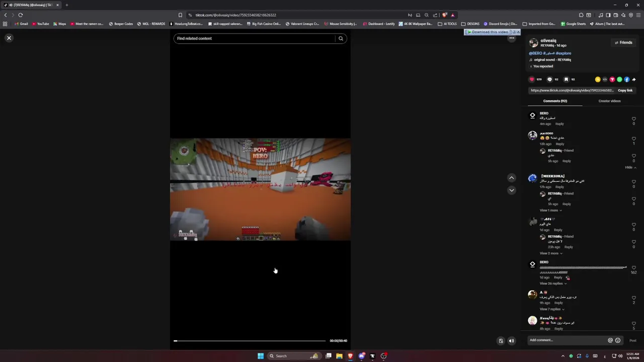Screen dimensions: 644x362
Task: Reload the page
Action: coord(21,15)
